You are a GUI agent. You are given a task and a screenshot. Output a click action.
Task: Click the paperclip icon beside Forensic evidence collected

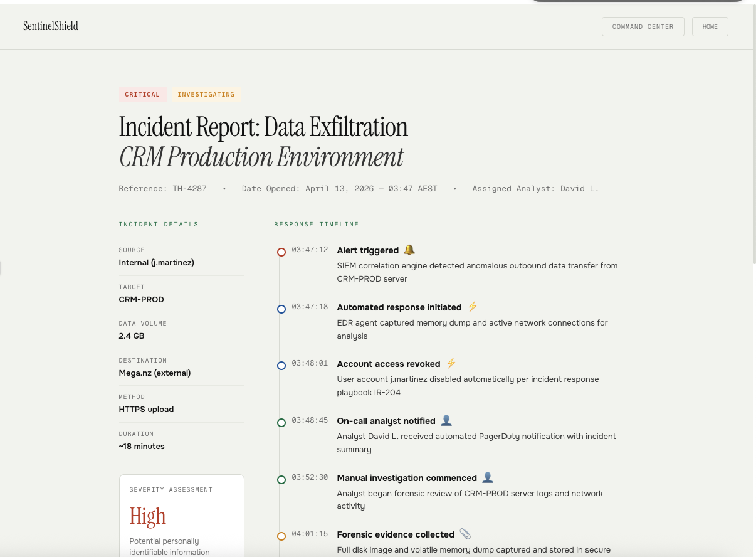coord(465,534)
